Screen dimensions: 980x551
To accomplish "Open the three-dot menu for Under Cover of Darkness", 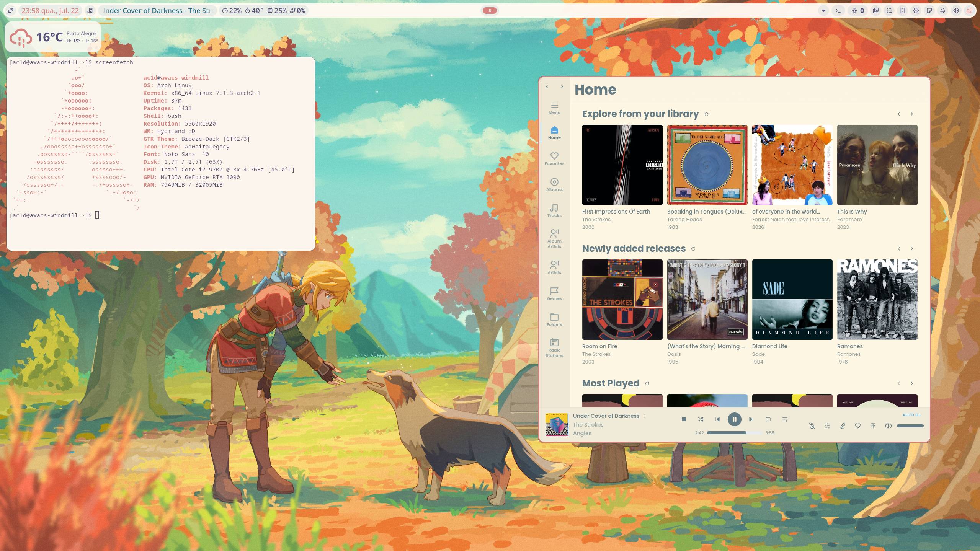I will [645, 416].
